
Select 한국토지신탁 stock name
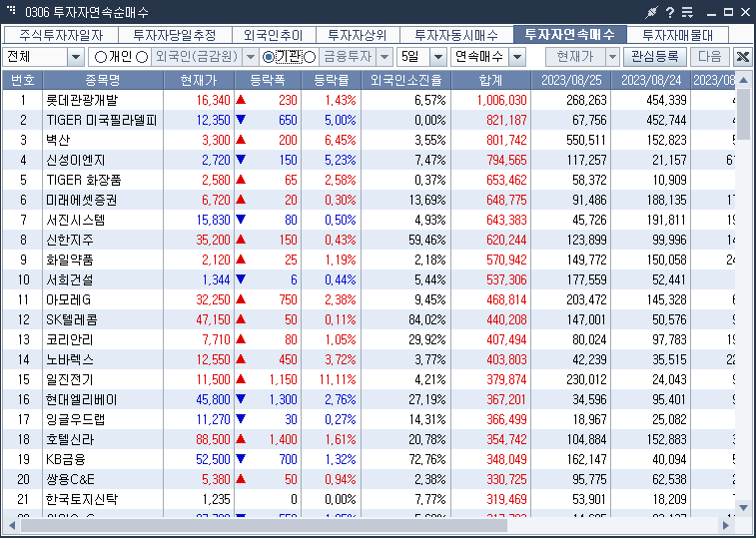pos(82,499)
